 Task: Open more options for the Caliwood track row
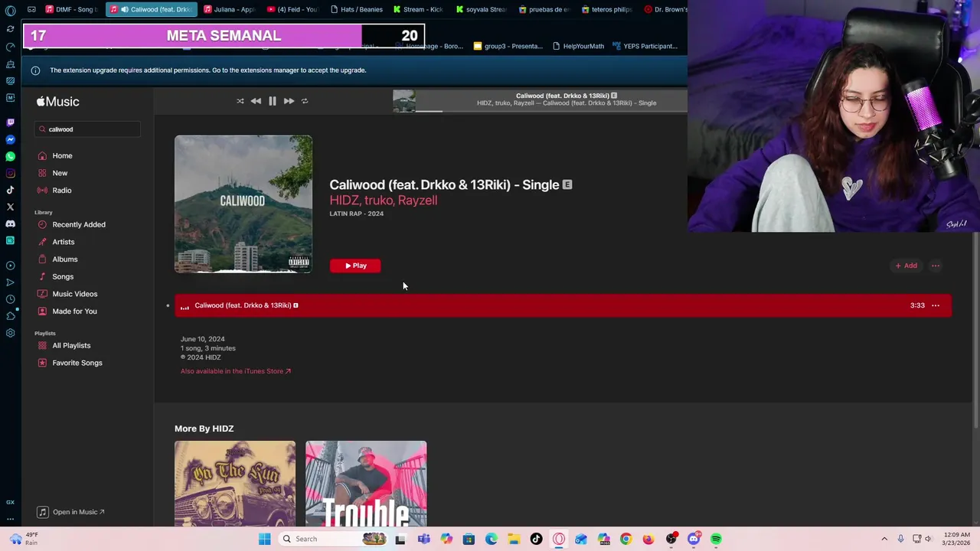coord(936,305)
